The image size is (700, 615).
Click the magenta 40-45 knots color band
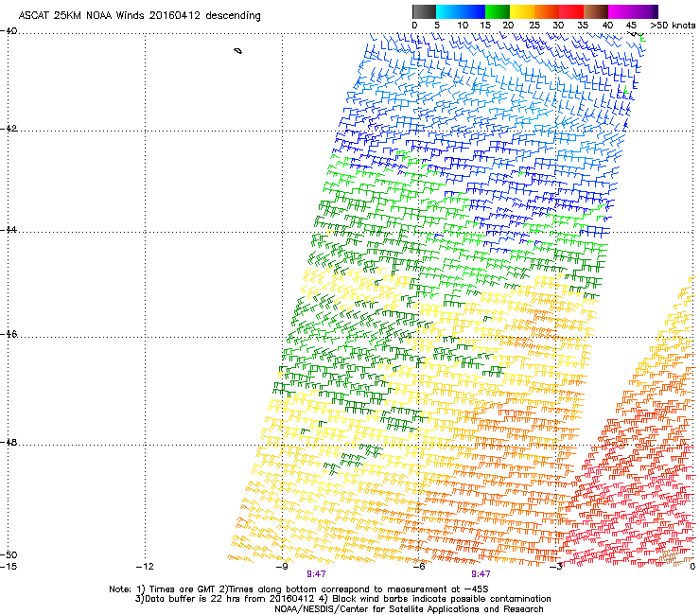click(621, 11)
